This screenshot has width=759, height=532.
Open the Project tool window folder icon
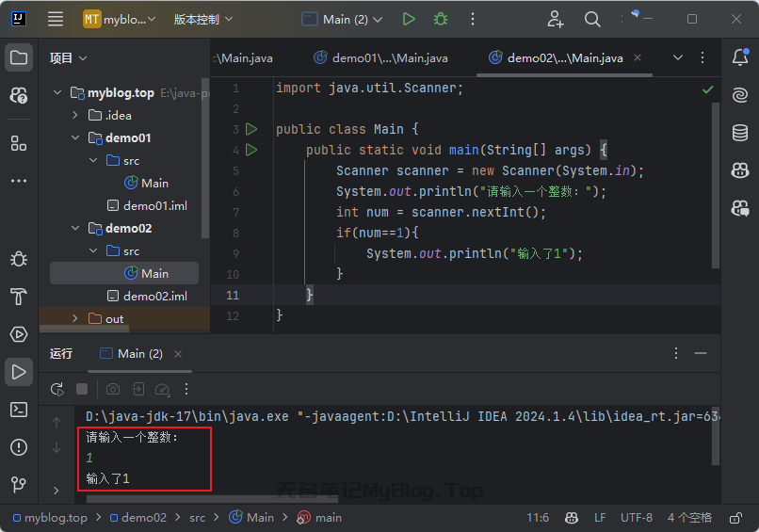[x=19, y=57]
